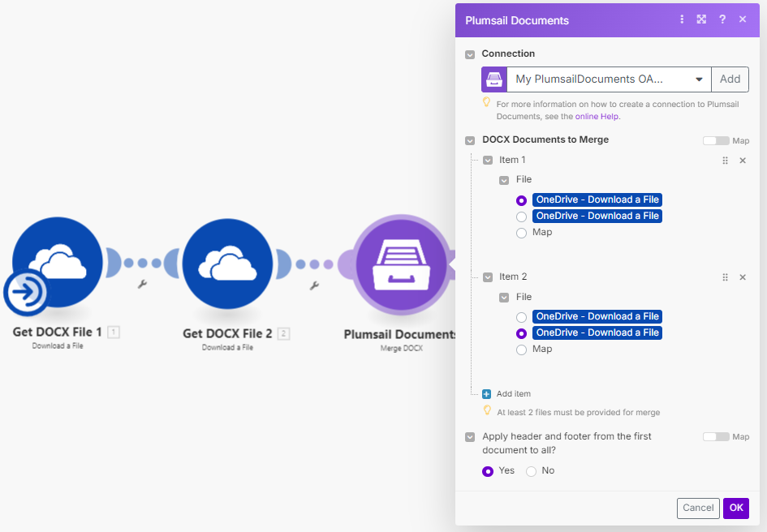
Task: Toggle the Map switch for DOCX Documents to Merge
Action: click(x=716, y=141)
